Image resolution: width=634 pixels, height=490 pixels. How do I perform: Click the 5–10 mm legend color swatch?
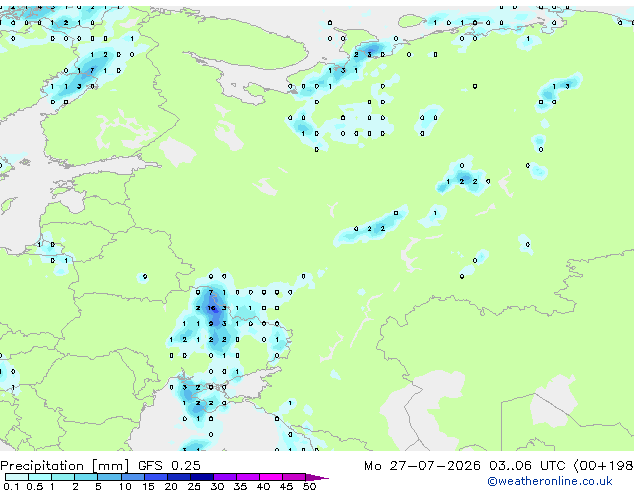pos(109,477)
